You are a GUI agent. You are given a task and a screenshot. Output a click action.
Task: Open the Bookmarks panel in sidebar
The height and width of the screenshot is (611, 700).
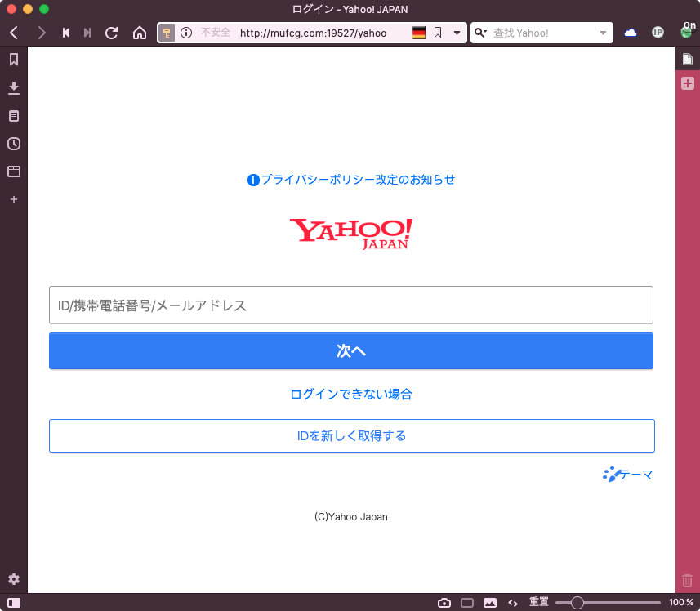pos(14,60)
